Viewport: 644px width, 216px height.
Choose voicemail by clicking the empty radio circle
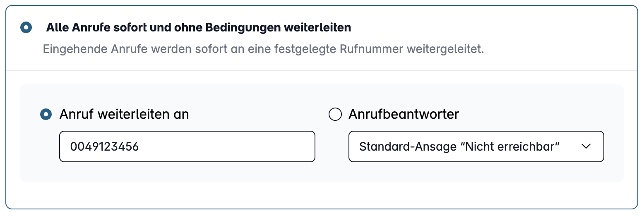335,114
